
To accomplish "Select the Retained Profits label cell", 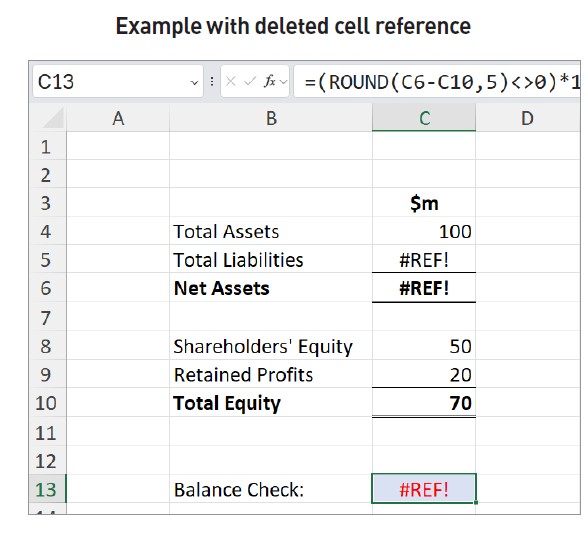I will (x=271, y=374).
